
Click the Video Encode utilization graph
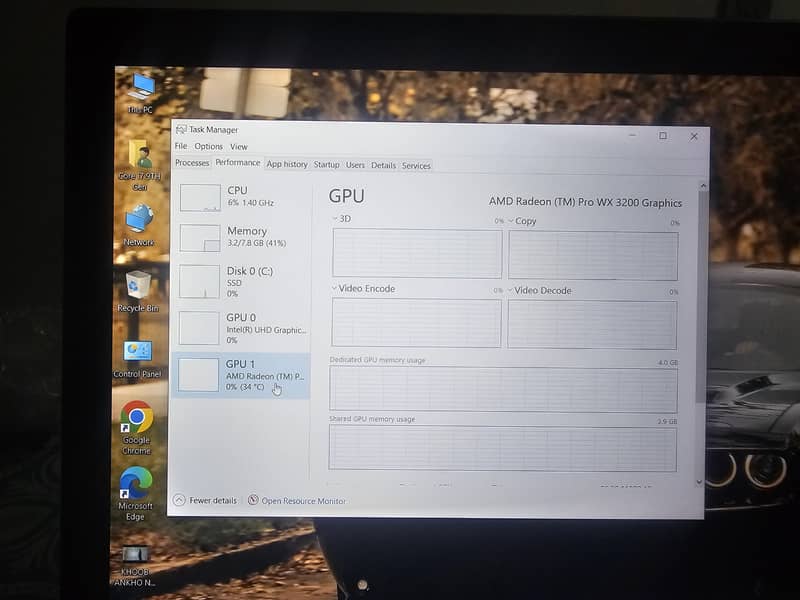point(416,323)
